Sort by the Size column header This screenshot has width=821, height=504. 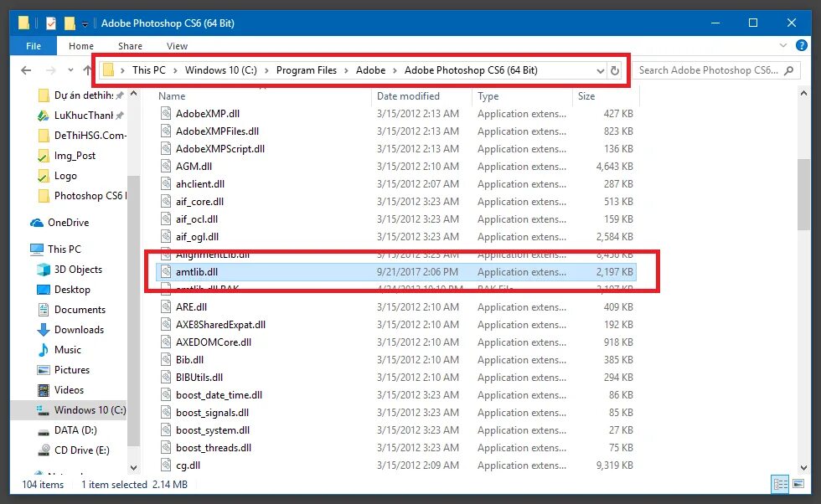(x=586, y=96)
